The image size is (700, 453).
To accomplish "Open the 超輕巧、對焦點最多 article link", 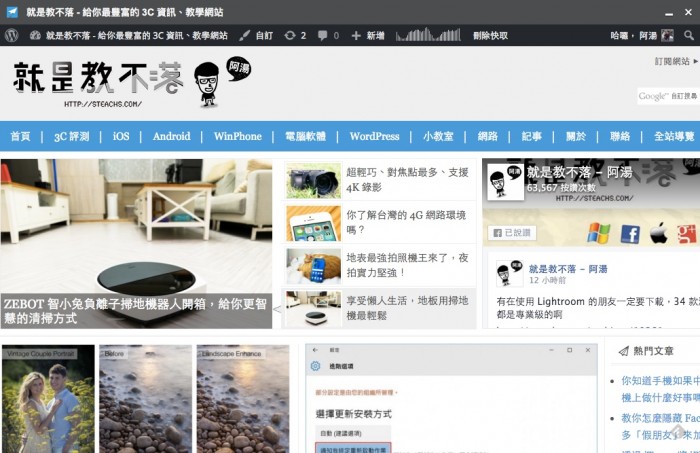I will tap(407, 179).
